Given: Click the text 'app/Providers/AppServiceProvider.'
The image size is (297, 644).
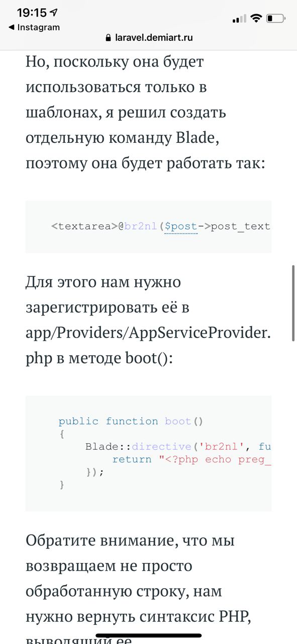Looking at the screenshot, I should coord(148,333).
